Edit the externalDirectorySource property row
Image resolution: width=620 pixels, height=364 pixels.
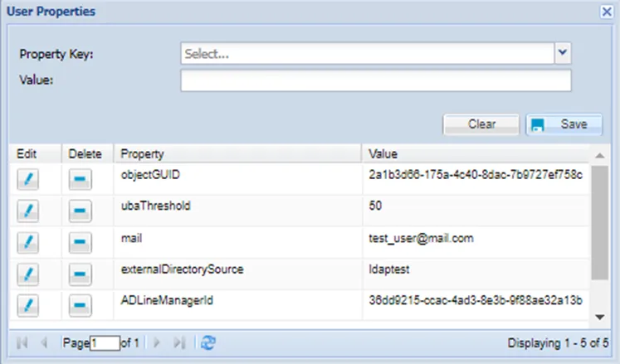click(27, 274)
